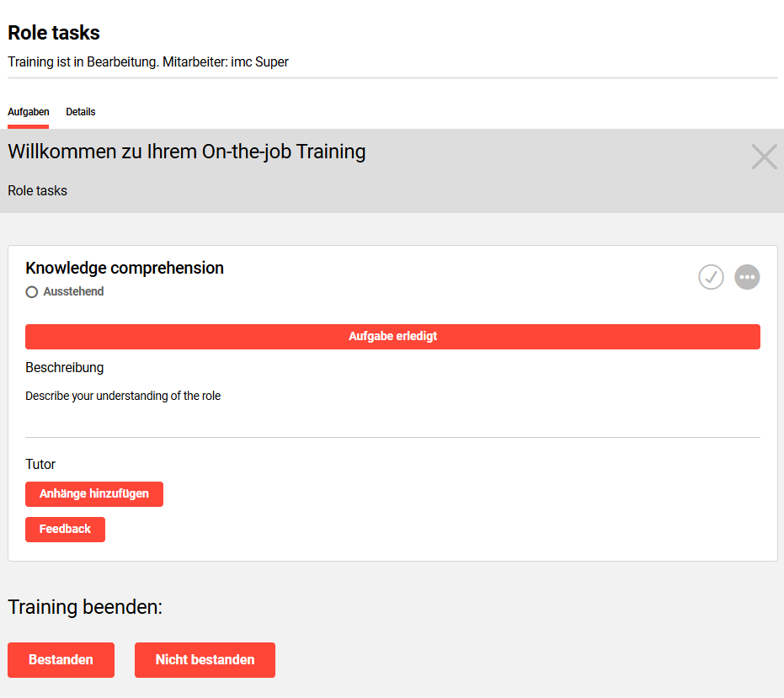Click the Role tasks subtitle in the banner

(x=38, y=191)
